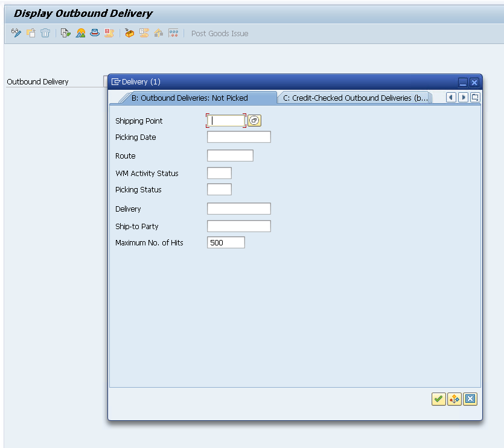Select the Ship-to Party input box
Screen dimensions: 504x448
238,226
